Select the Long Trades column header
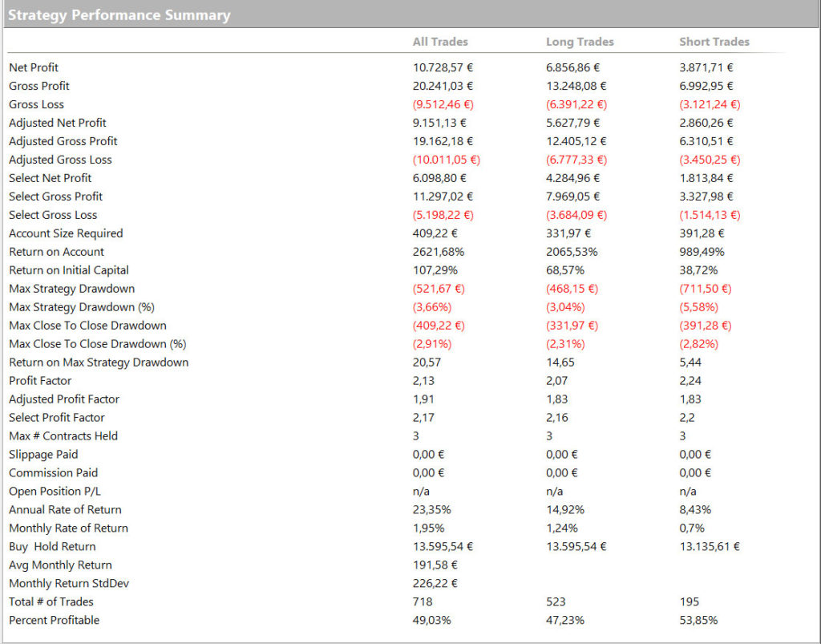The height and width of the screenshot is (644, 821). (580, 42)
